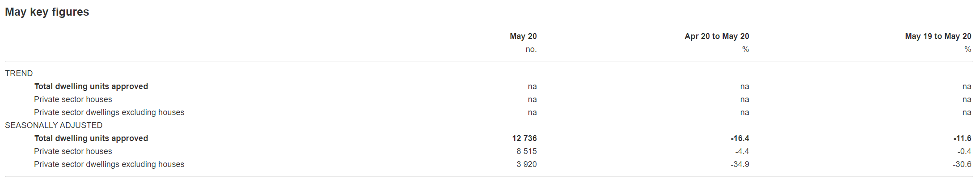This screenshot has height=184, width=980.
Task: Select the "SEASONALLY ADJUSTED" section label
Action: click(54, 125)
